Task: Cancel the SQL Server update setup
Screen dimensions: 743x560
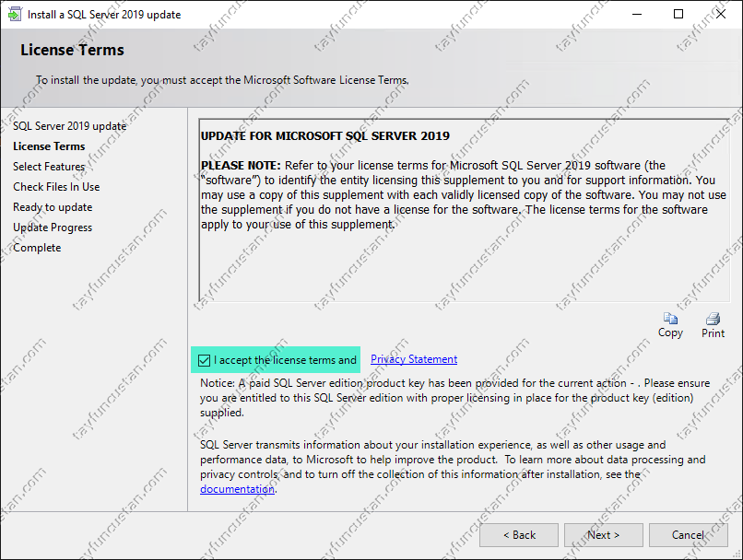Action: 688,535
